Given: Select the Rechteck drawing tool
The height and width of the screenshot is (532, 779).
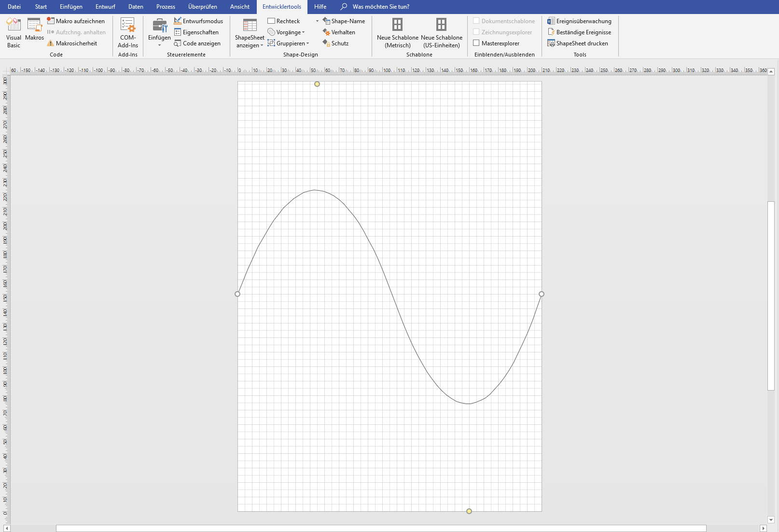Looking at the screenshot, I should 284,21.
